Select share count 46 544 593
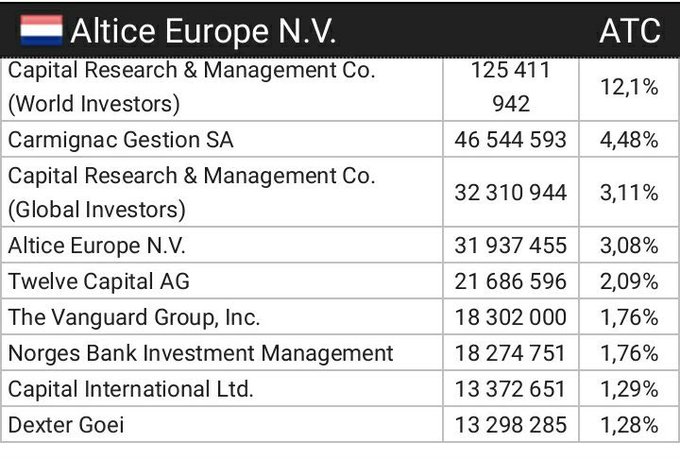The image size is (680, 459). click(510, 139)
